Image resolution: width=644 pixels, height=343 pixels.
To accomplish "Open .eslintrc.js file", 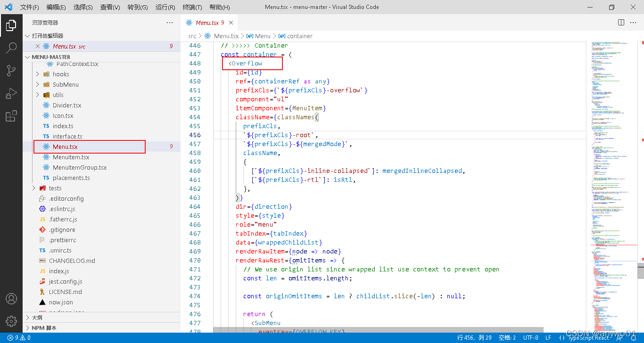I will coord(62,209).
